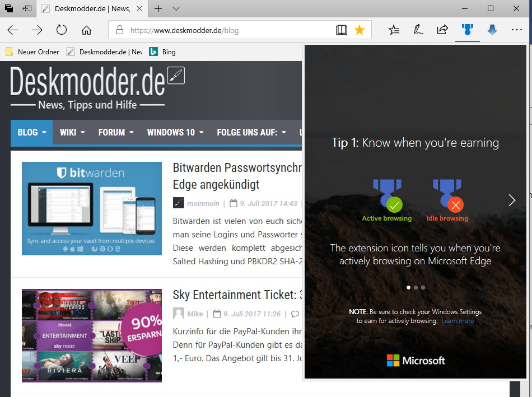The image size is (532, 397).
Task: Open the Sky Entertainment Ticket thumbnail
Action: pos(92,335)
